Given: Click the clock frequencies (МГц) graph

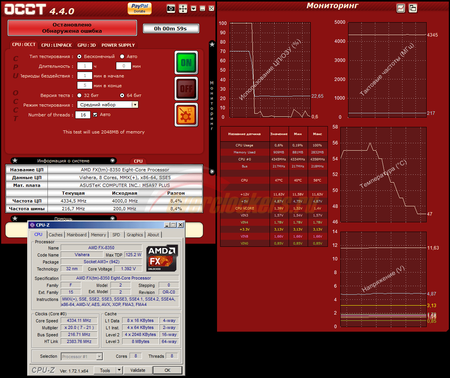Looking at the screenshot, I should click(387, 70).
